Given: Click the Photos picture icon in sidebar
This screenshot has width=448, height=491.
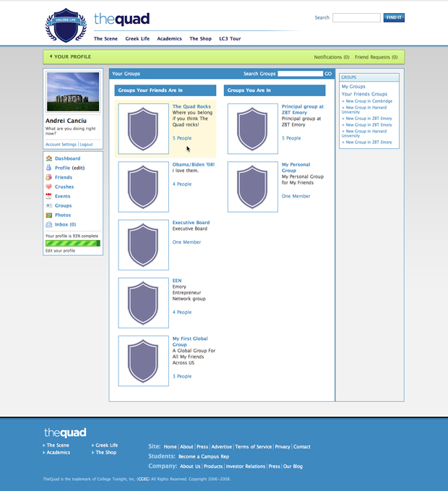Looking at the screenshot, I should click(x=48, y=215).
